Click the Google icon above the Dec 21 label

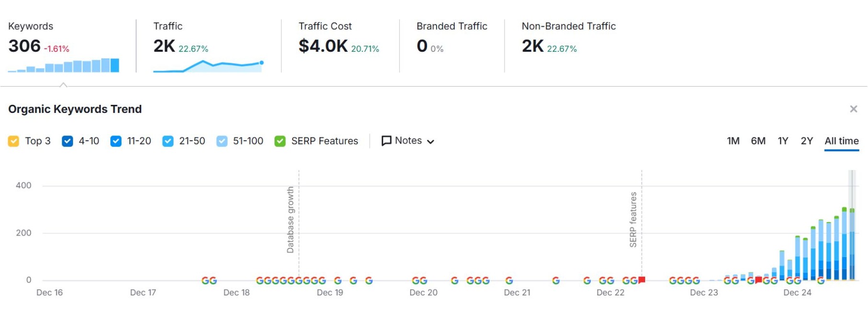point(508,281)
